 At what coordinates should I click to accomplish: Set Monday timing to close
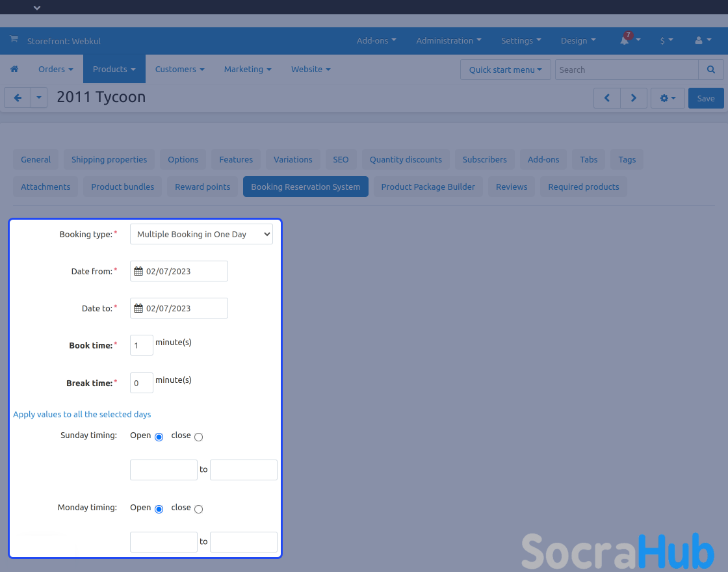(198, 509)
